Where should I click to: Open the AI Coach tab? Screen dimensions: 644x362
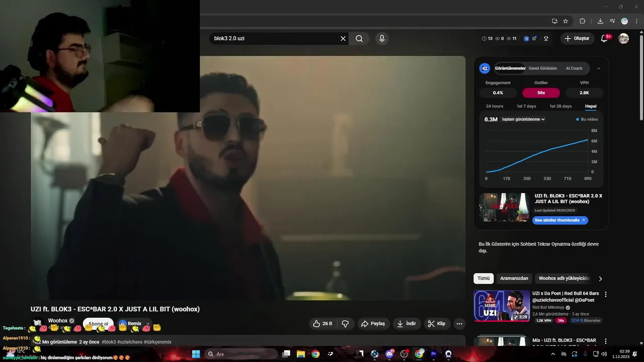(x=574, y=68)
